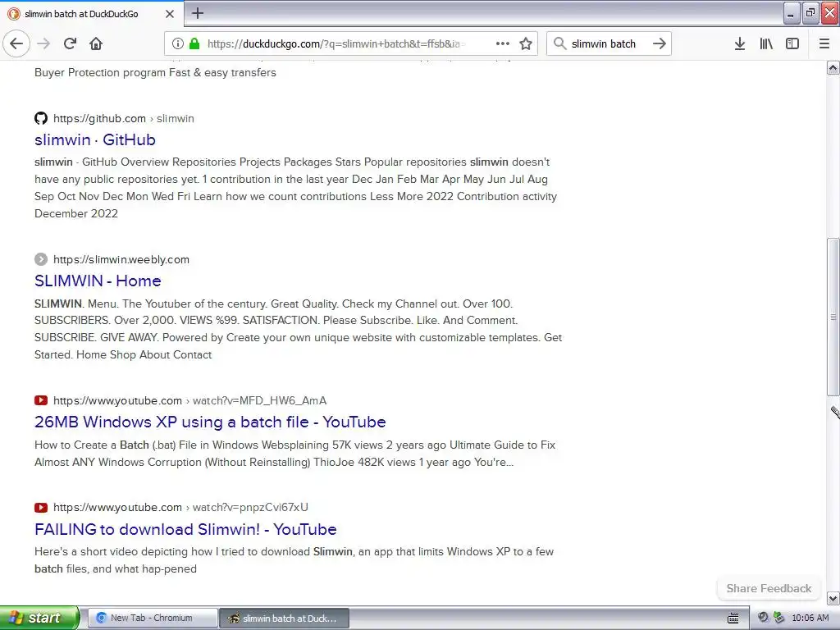Click the on-screen keyboard tray icon
Screen dimensions: 840x630
733,618
